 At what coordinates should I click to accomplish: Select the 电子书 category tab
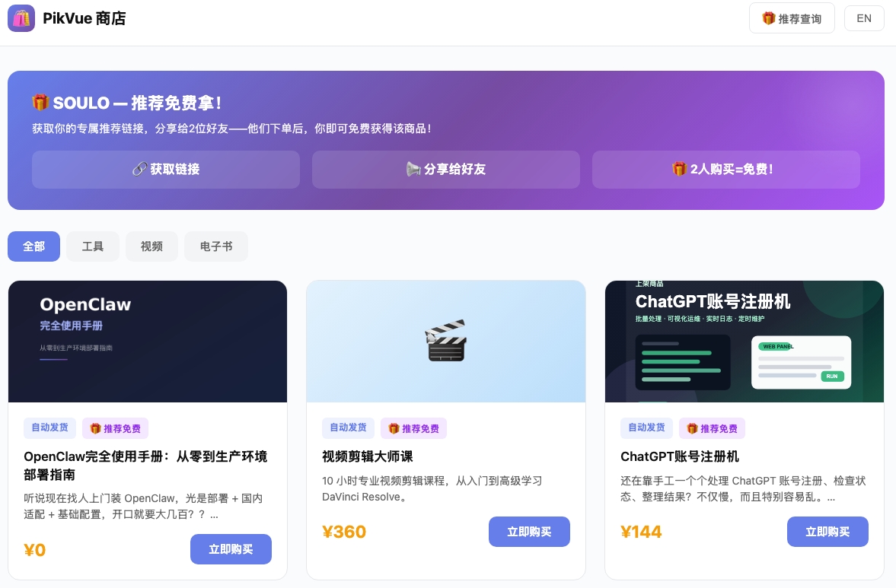[216, 246]
